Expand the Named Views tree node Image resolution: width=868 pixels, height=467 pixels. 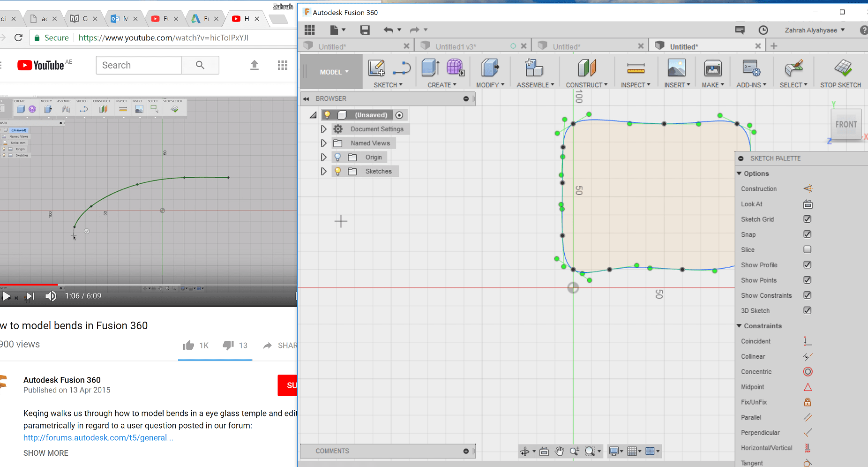point(323,143)
